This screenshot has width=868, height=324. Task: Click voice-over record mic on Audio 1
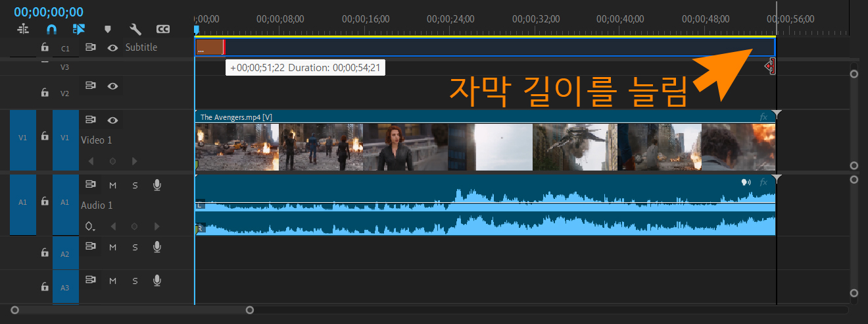click(157, 185)
